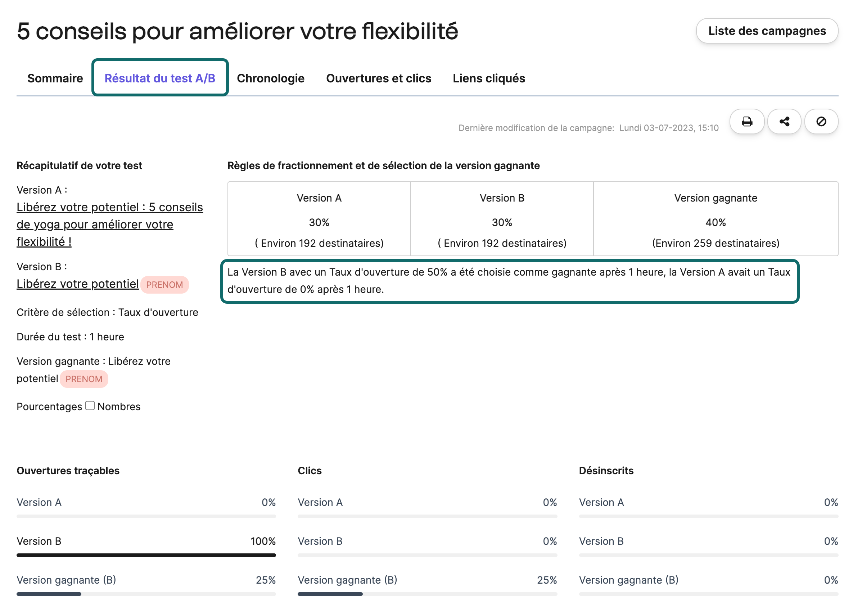853x616 pixels.
Task: Click the Version gagnante 40% table cell
Action: point(716,219)
